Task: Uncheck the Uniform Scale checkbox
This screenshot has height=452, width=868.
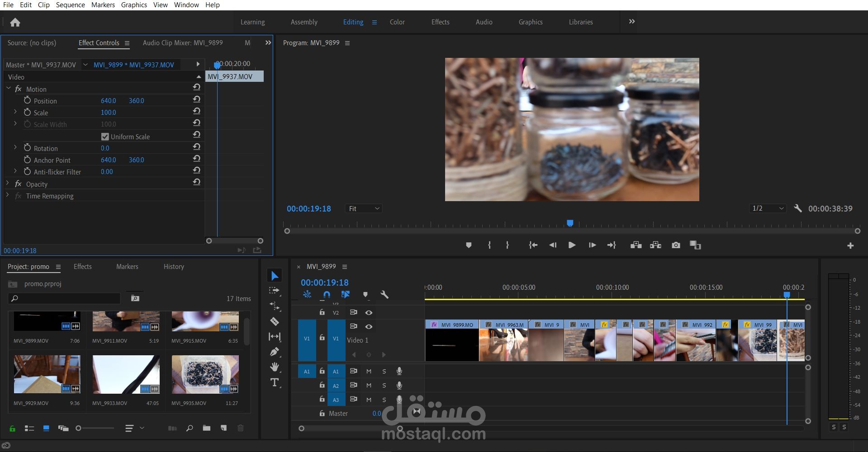Action: pyautogui.click(x=105, y=137)
